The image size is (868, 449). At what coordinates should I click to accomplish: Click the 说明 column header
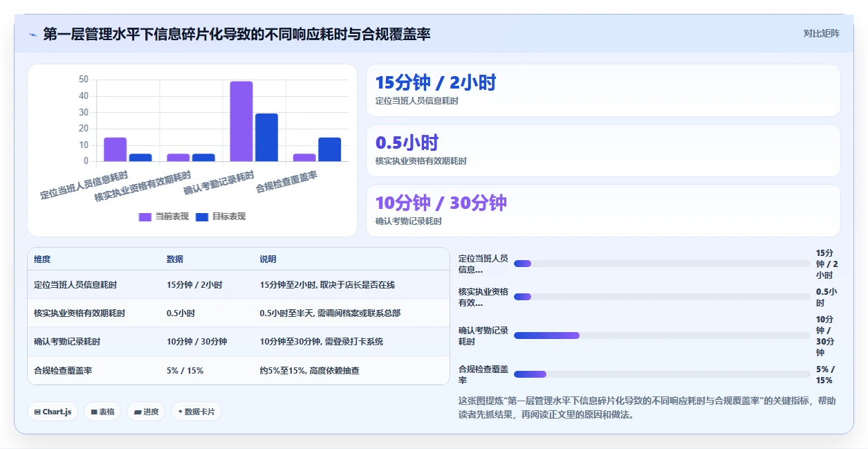coord(268,259)
